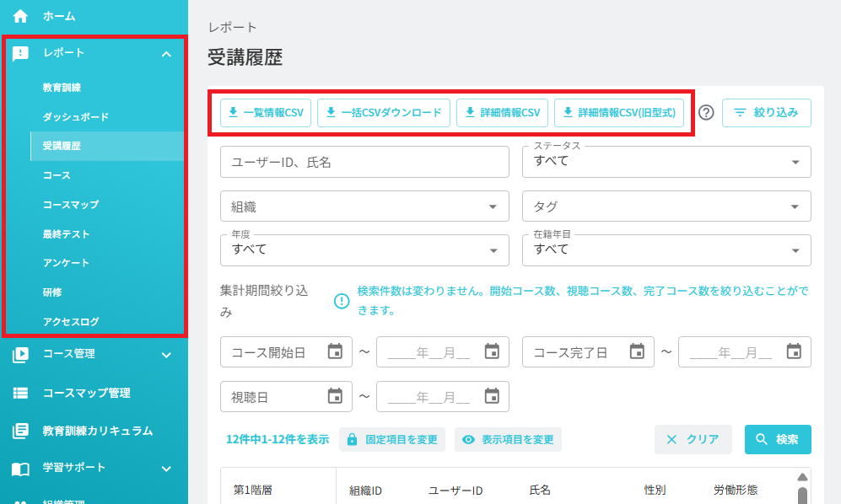841x504 pixels.
Task: Open the 組織 dropdown
Action: (x=364, y=206)
